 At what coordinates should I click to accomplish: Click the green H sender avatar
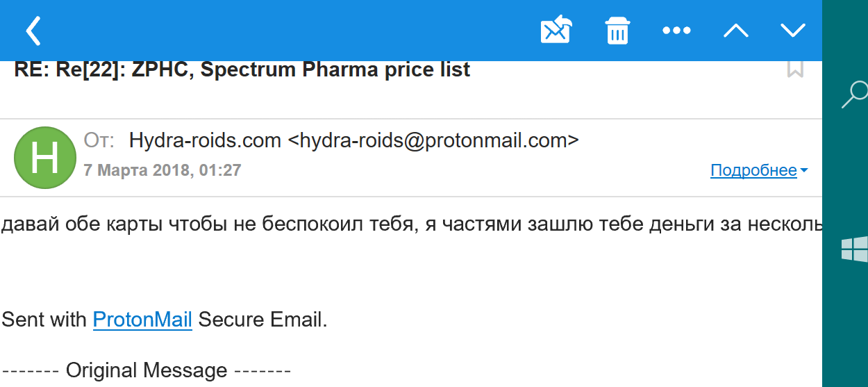(x=45, y=158)
